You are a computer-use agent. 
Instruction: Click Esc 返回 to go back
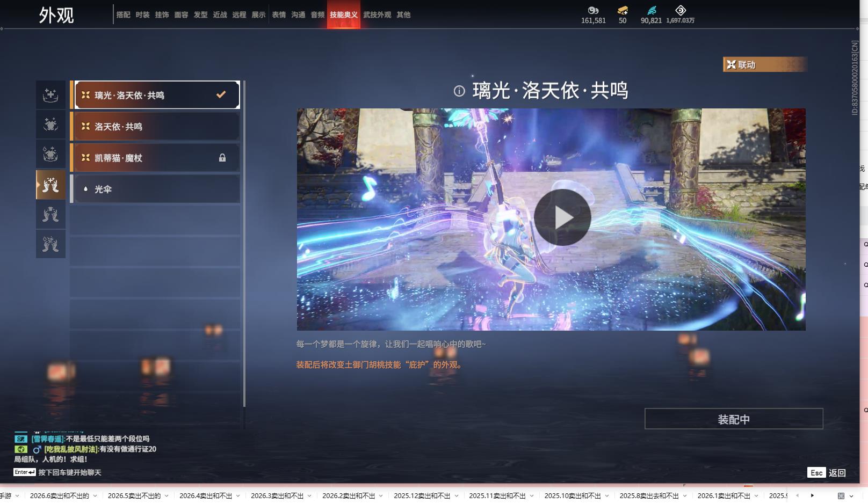pos(827,473)
